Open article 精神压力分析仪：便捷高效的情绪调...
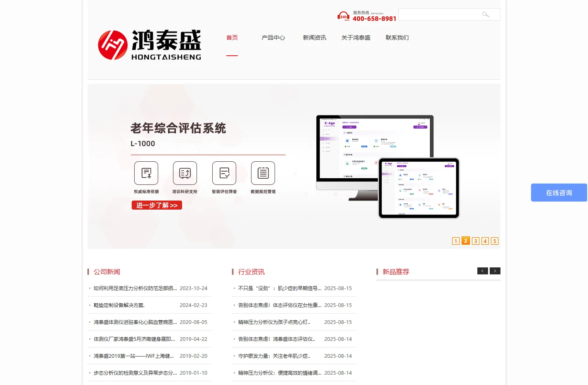This screenshot has width=588, height=385. [x=280, y=373]
